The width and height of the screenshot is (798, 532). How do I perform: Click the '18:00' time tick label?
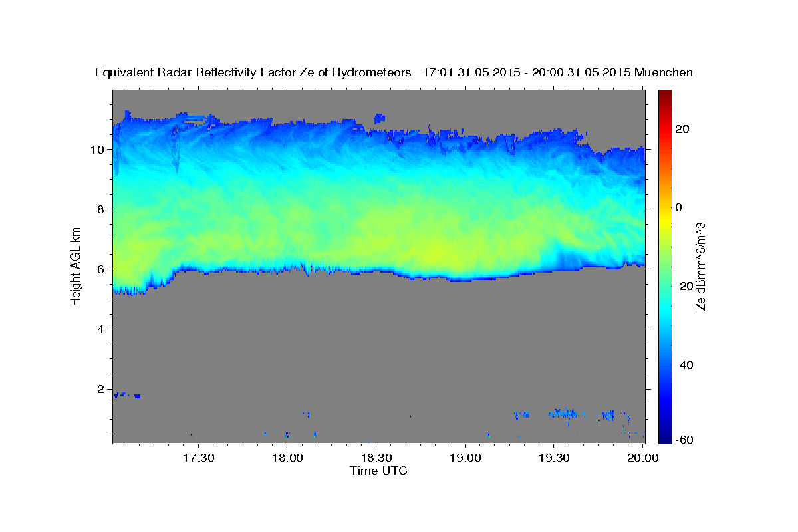click(x=287, y=458)
